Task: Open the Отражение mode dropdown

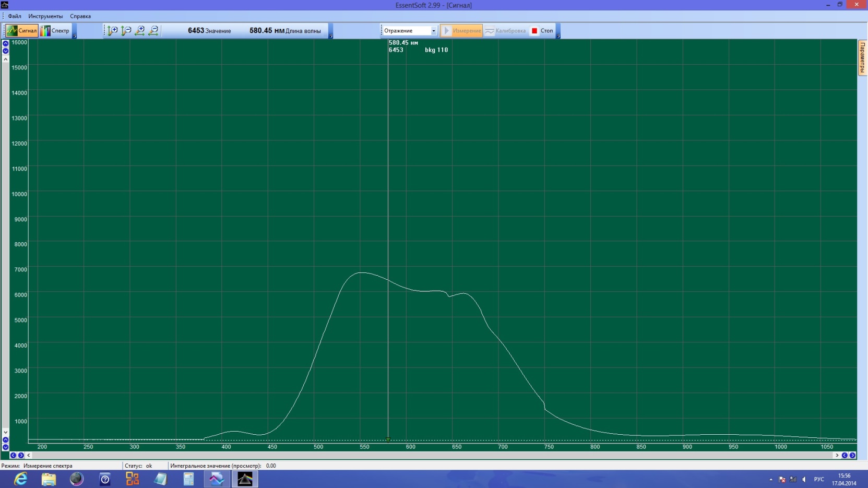Action: coord(409,31)
